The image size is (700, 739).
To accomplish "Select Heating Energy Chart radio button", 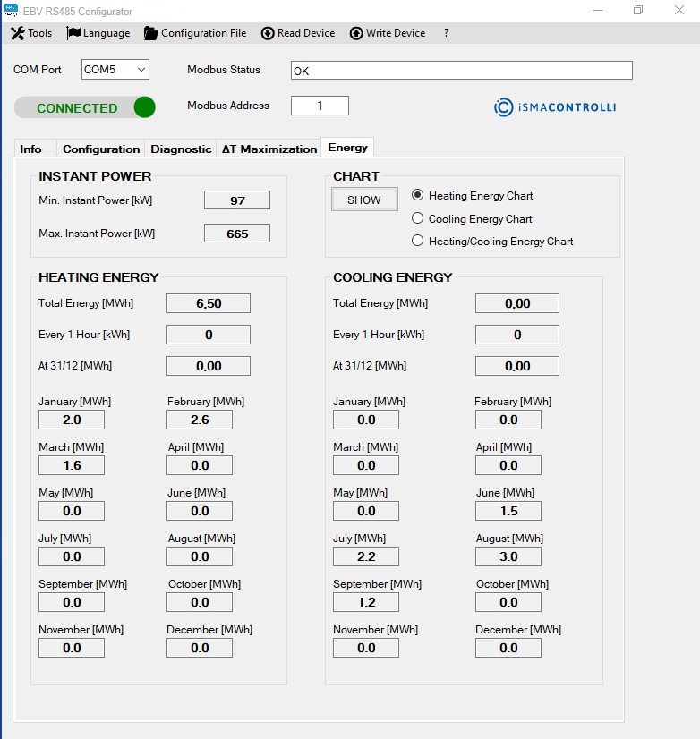I will pos(417,195).
